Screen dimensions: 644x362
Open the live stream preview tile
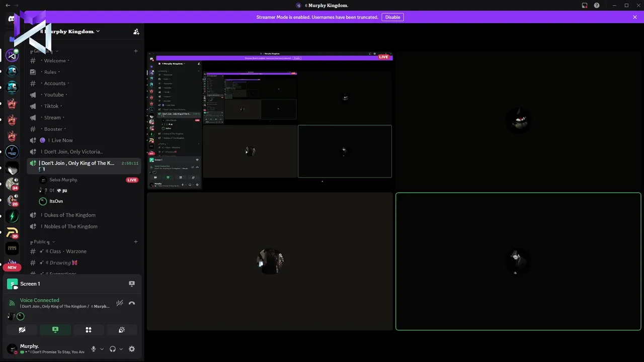(x=270, y=121)
